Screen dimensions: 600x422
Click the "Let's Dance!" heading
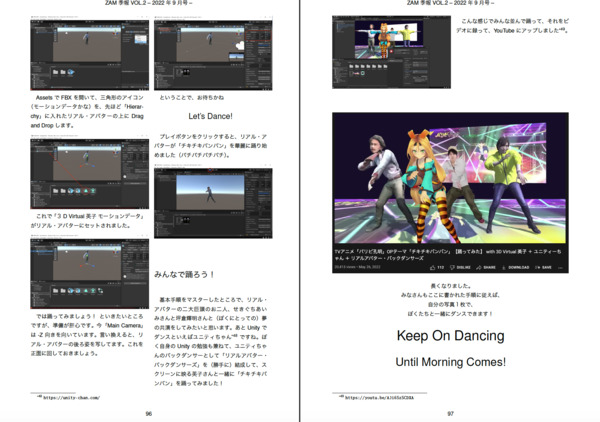point(210,116)
